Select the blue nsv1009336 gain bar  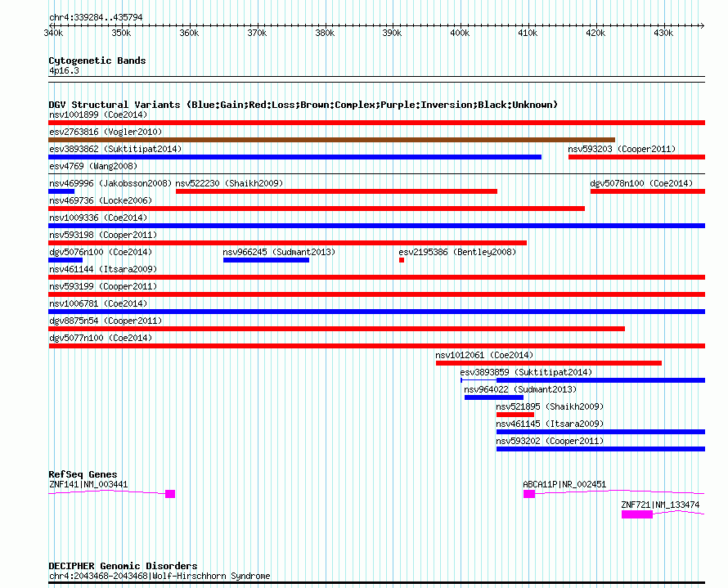click(376, 226)
